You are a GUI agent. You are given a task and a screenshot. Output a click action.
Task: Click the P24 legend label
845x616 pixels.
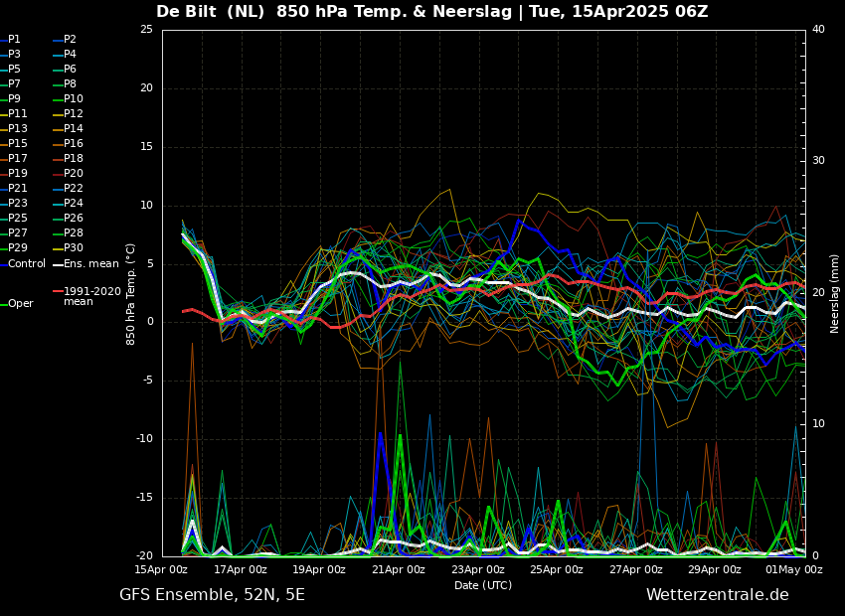tap(74, 203)
